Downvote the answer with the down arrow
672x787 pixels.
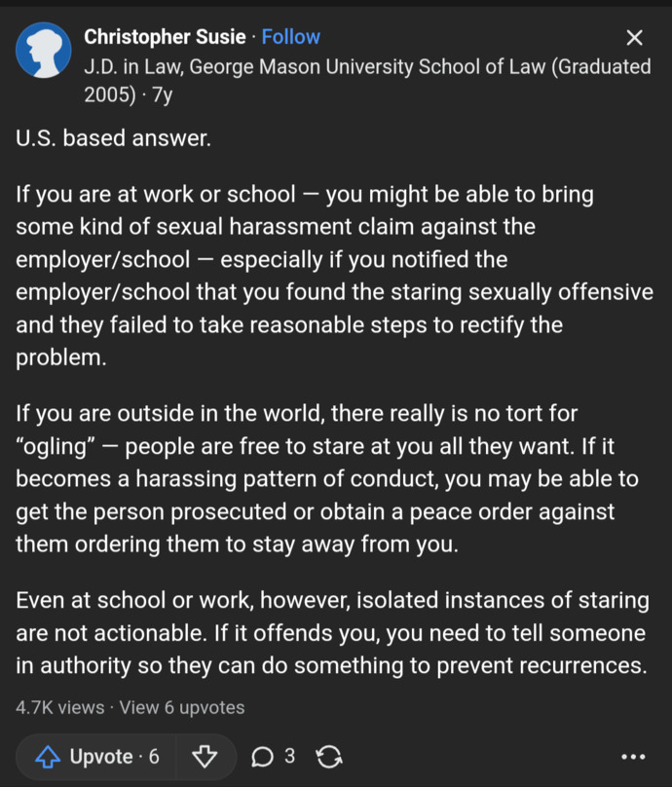coord(205,757)
